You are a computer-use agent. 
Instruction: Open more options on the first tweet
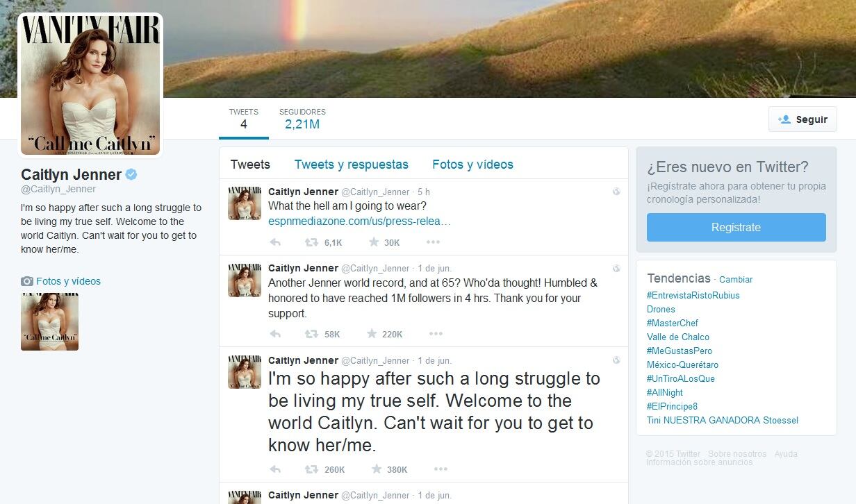coord(433,242)
